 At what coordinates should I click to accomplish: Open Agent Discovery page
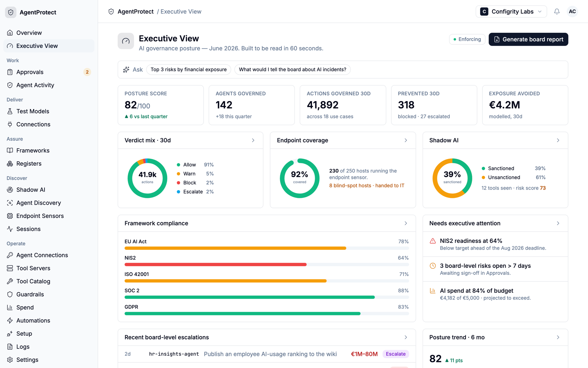click(x=49, y=203)
